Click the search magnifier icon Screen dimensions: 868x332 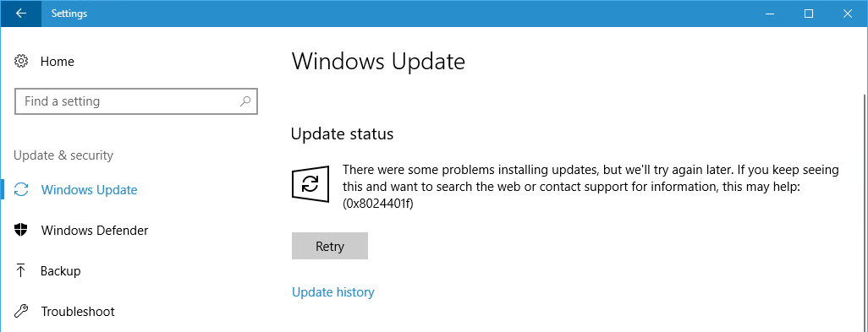pos(245,101)
